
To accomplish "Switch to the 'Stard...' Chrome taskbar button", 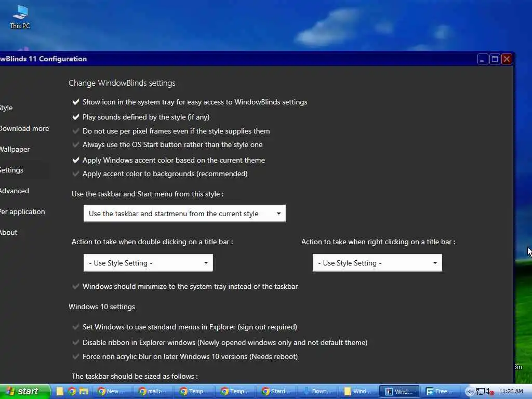I will click(x=276, y=392).
